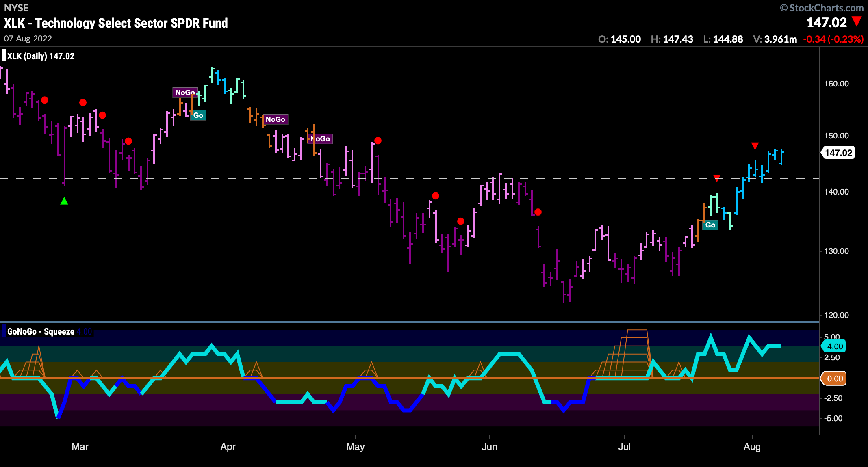868x467 pixels.
Task: Click the -0.34 (-0.23%) change value
Action: coord(833,39)
